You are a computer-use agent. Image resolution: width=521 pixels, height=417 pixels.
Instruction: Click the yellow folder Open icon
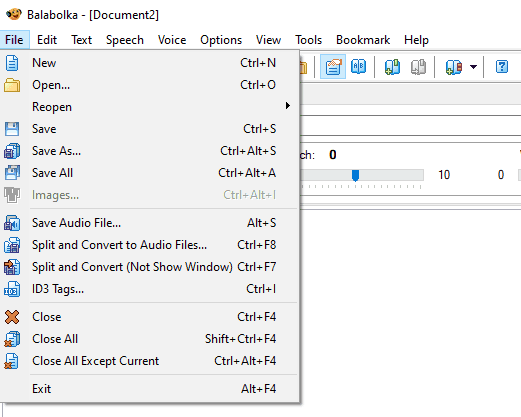click(x=12, y=85)
